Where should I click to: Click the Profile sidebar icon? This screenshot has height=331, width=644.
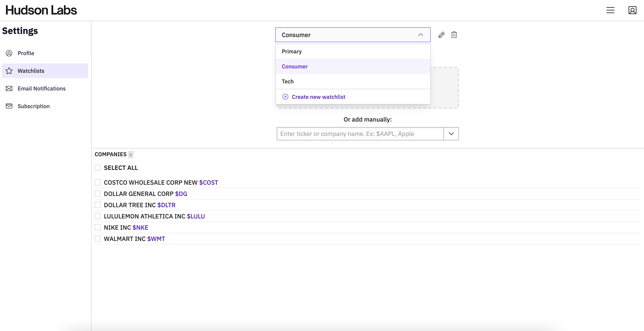point(9,53)
